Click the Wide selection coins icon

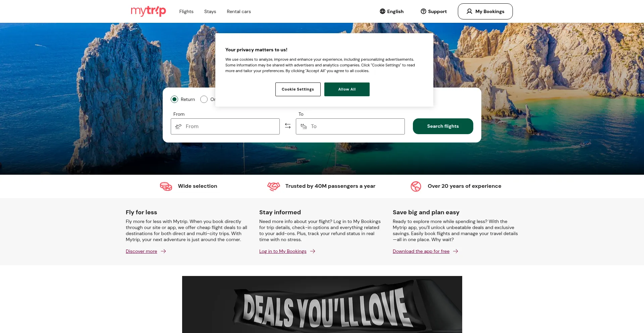(166, 186)
